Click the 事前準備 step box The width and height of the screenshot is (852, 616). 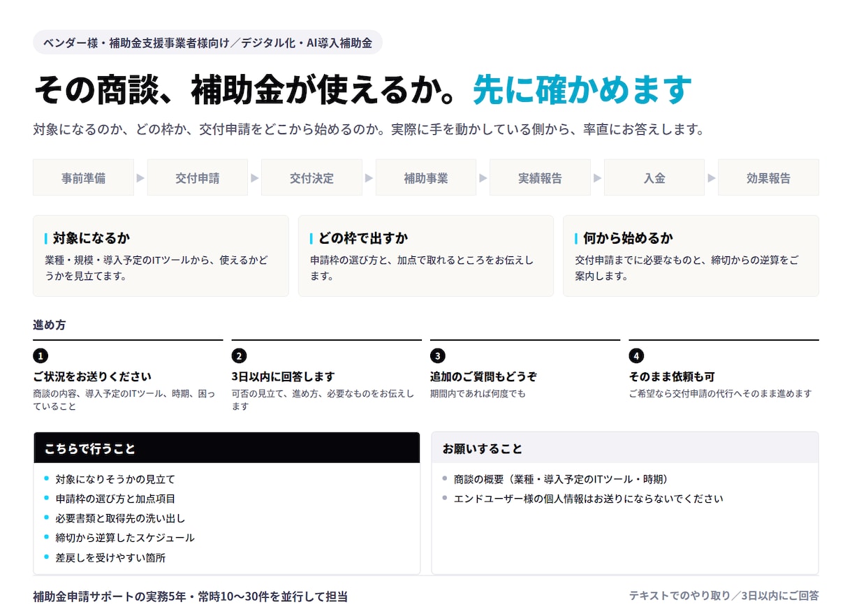coord(83,177)
